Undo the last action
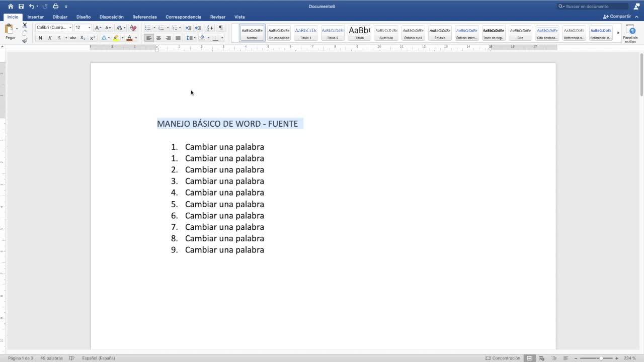 32,7
